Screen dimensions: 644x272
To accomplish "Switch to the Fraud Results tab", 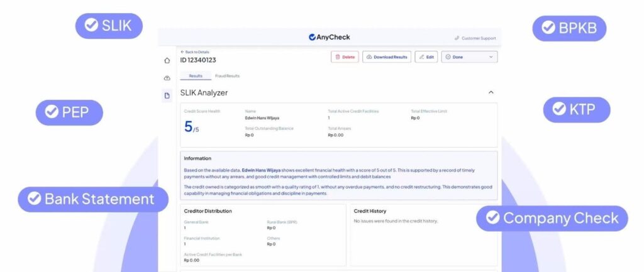I will click(x=227, y=76).
